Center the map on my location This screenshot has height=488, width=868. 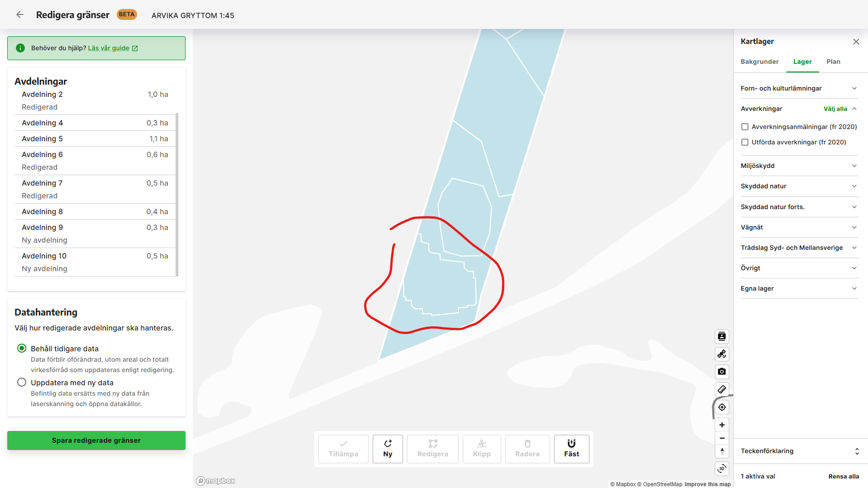point(722,407)
